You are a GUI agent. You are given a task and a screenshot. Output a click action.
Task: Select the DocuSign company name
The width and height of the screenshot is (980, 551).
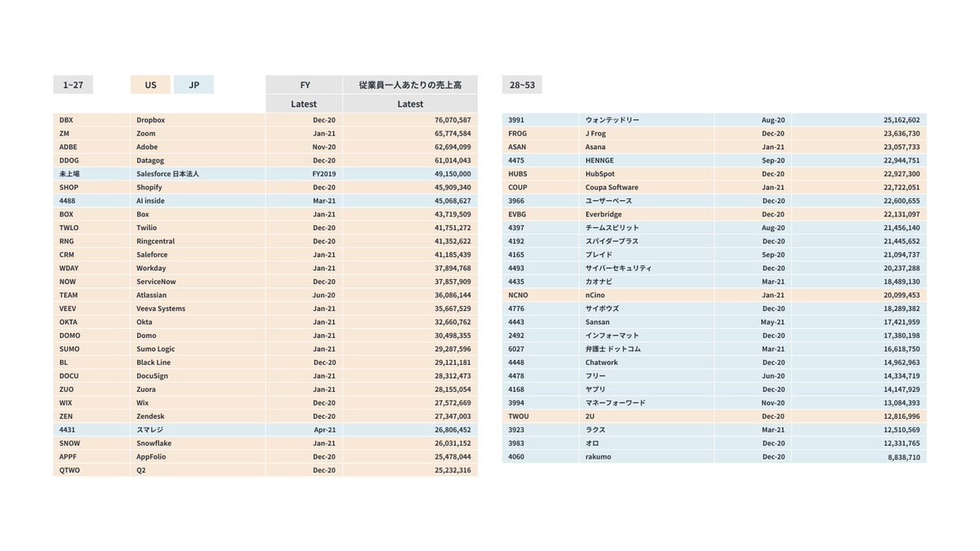pyautogui.click(x=154, y=375)
